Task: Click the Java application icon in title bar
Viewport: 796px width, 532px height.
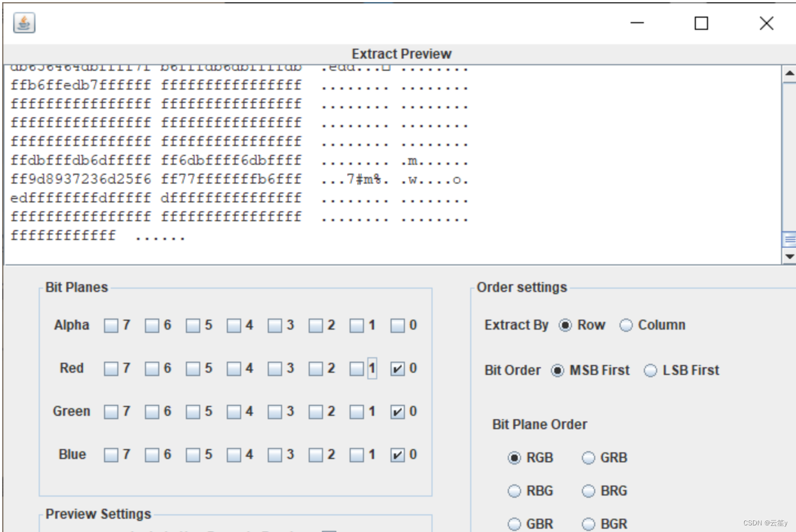Action: tap(24, 23)
